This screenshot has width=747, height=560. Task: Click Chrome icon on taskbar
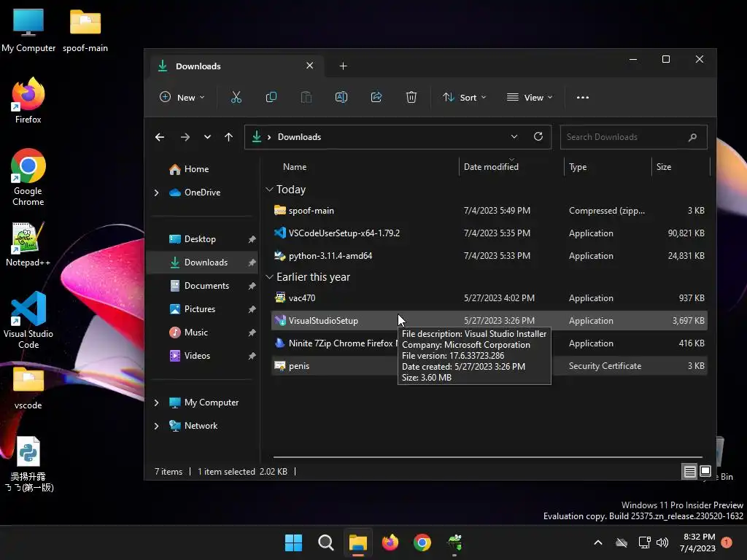click(422, 542)
